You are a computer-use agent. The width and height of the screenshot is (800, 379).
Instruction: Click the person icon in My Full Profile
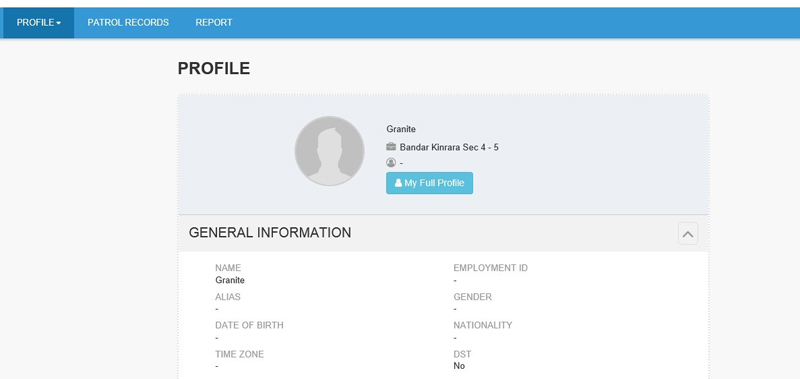pos(398,183)
